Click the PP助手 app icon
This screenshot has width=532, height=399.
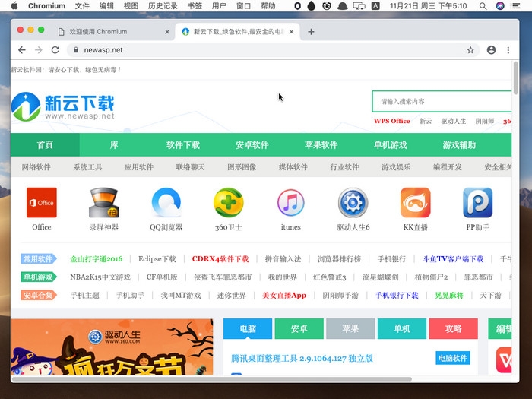pos(477,203)
